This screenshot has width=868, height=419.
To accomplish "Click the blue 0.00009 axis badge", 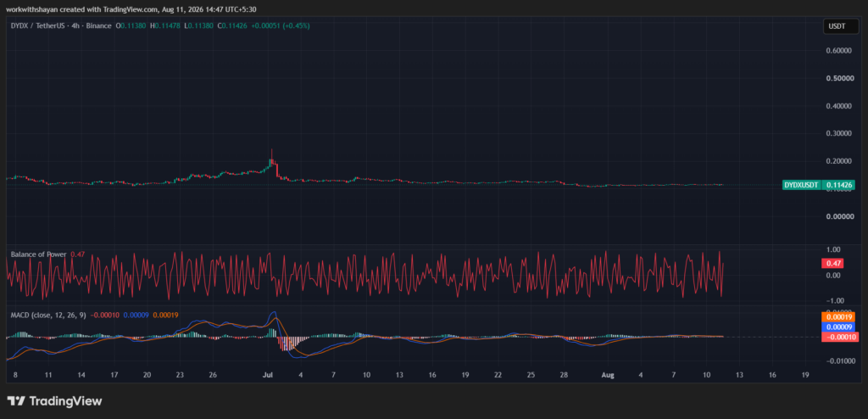I will (x=838, y=327).
